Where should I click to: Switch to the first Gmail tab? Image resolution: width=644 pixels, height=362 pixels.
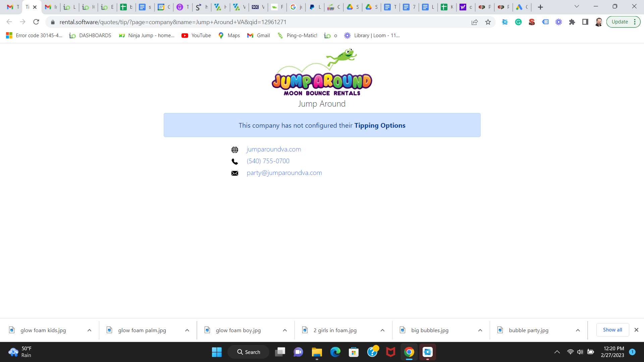13,7
